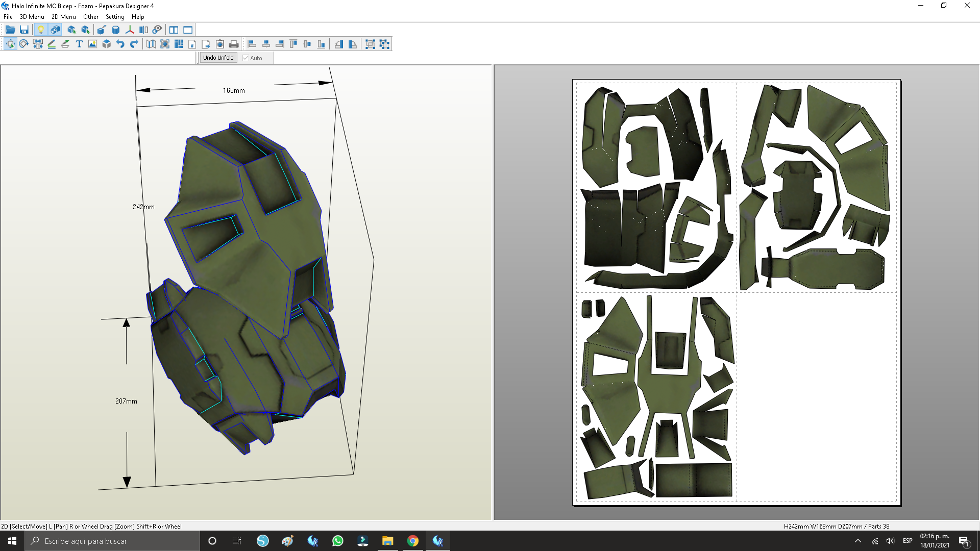980x551 pixels.
Task: Click the Print icon
Action: pos(234,44)
